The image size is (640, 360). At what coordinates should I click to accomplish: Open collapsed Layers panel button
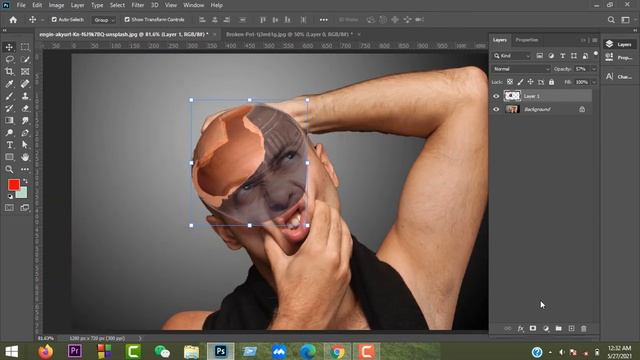[x=619, y=44]
